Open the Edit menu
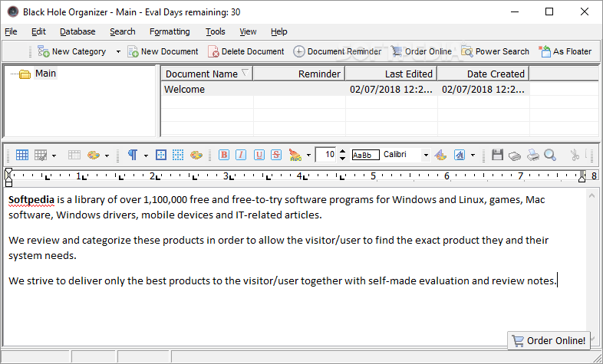Image resolution: width=603 pixels, height=364 pixels. (x=38, y=32)
